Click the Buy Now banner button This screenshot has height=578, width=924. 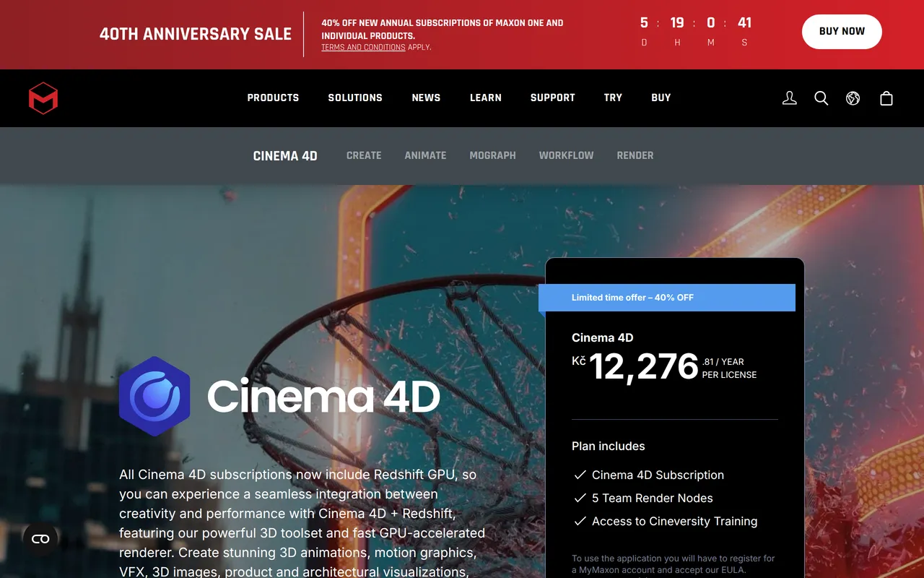(x=842, y=32)
